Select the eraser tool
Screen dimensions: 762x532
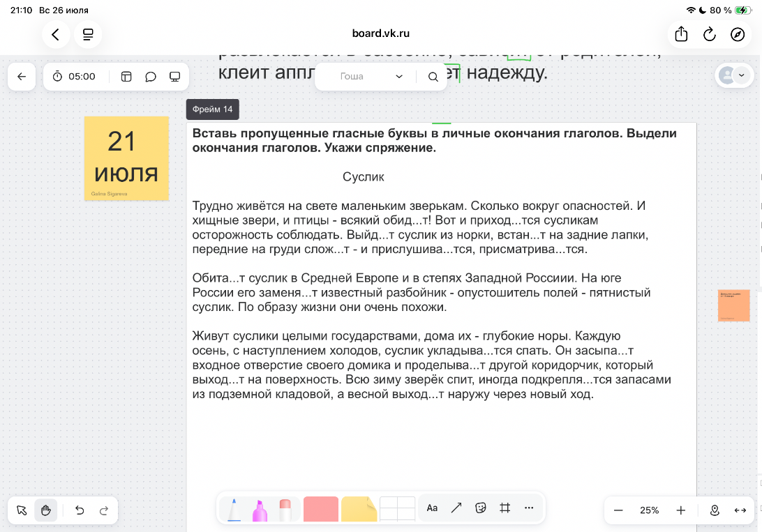click(x=285, y=510)
